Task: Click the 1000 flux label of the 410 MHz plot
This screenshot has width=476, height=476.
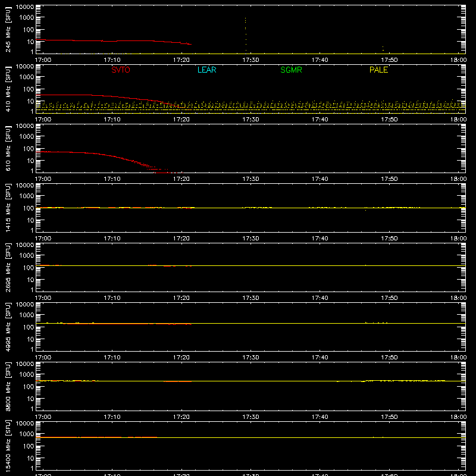Action: click(27, 77)
